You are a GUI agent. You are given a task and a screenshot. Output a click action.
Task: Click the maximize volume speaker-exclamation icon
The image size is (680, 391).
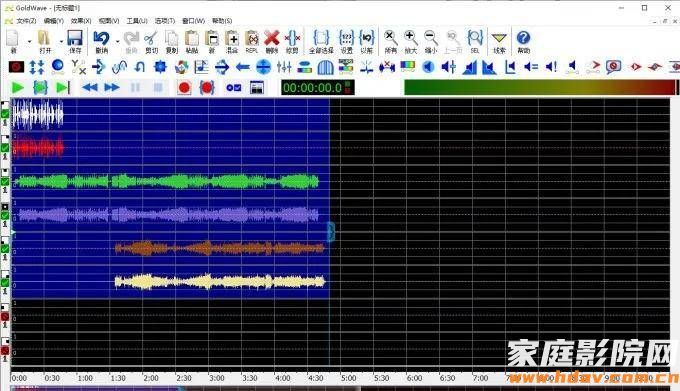click(551, 67)
